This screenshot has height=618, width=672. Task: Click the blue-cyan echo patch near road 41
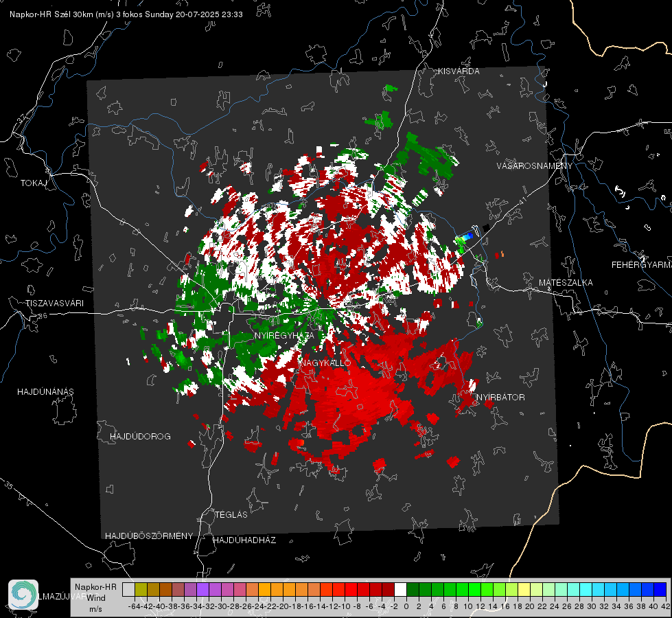point(464,239)
